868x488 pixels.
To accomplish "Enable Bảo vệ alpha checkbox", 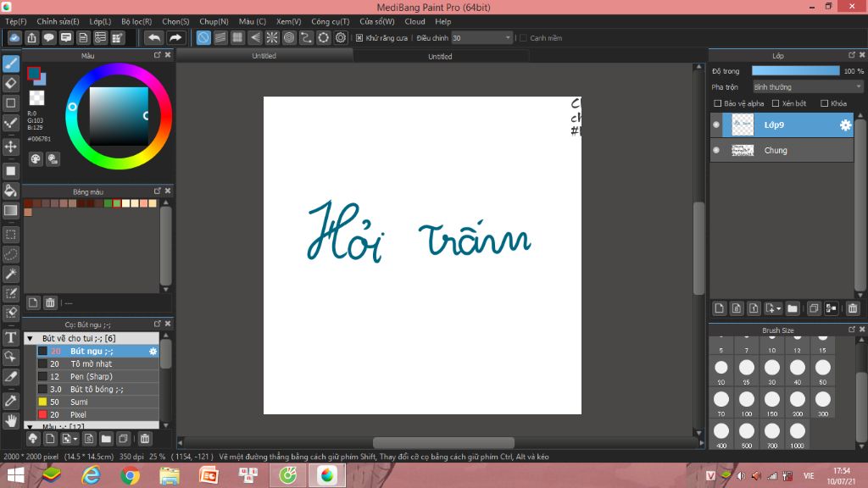I will (718, 103).
